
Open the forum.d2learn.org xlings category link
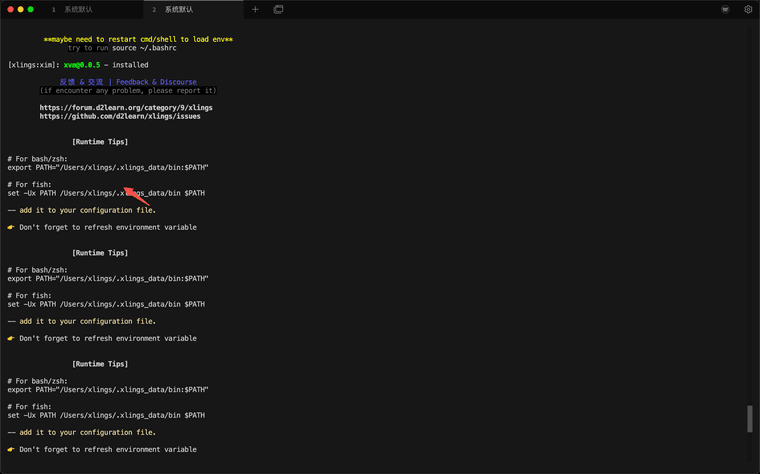126,108
